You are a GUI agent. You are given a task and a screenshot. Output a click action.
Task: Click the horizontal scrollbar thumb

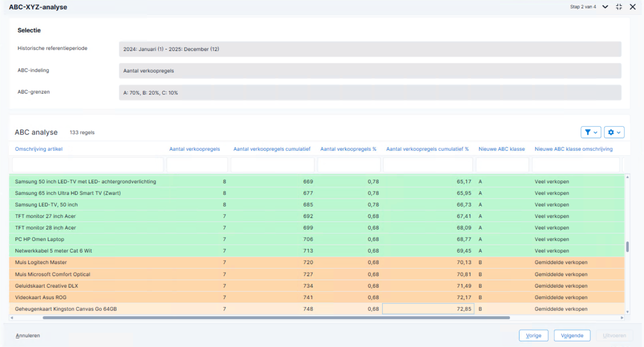tap(276, 318)
